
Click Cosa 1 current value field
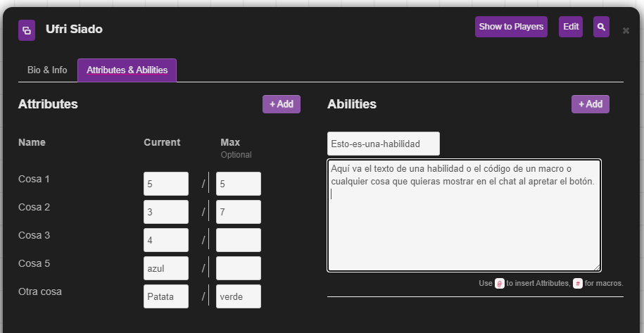pyautogui.click(x=166, y=184)
